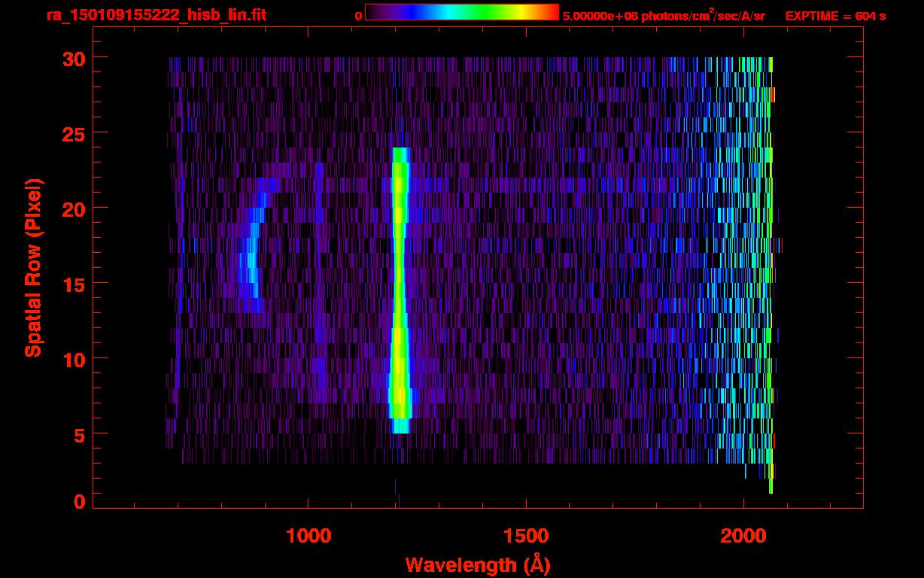Click the 1000 wavelength tick label
Image resolution: width=924 pixels, height=578 pixels.
308,536
